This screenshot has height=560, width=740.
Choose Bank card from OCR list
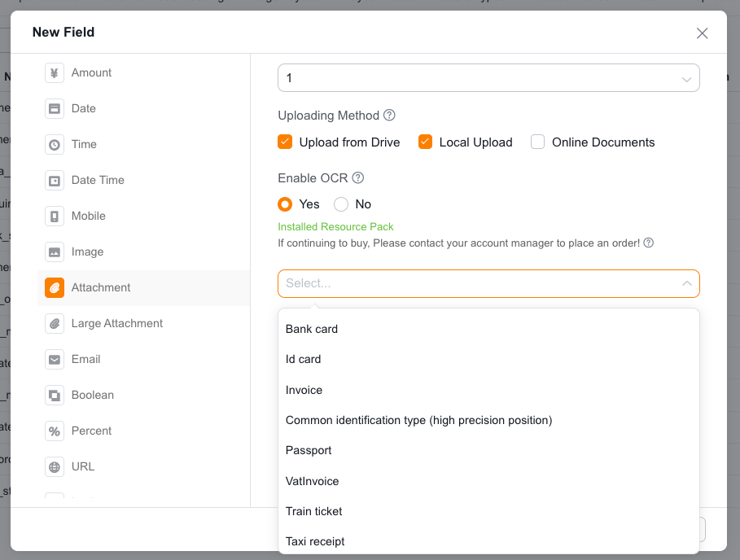point(488,329)
